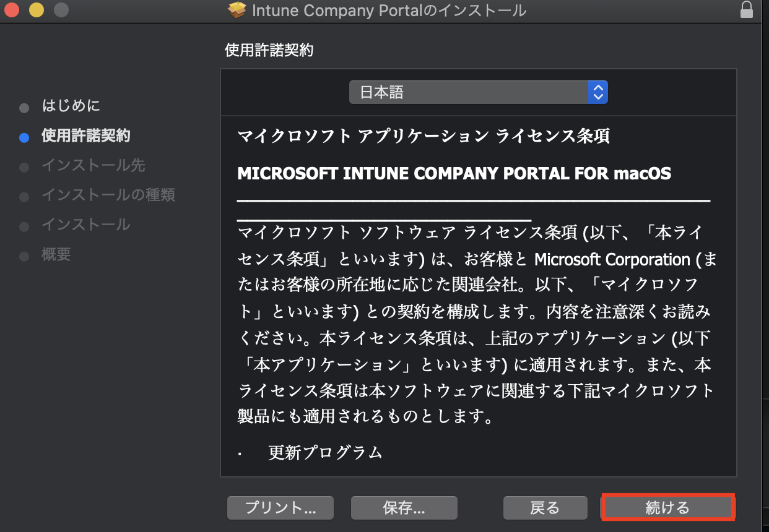The height and width of the screenshot is (532, 769).
Task: Select the インストールの種類 step in sidebar
Action: coord(108,195)
